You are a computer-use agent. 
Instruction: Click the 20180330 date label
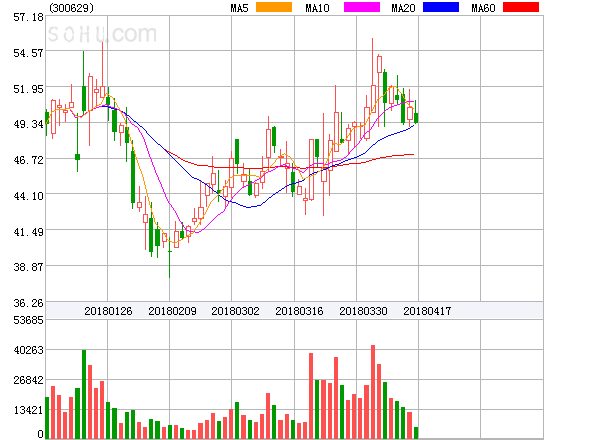363,311
